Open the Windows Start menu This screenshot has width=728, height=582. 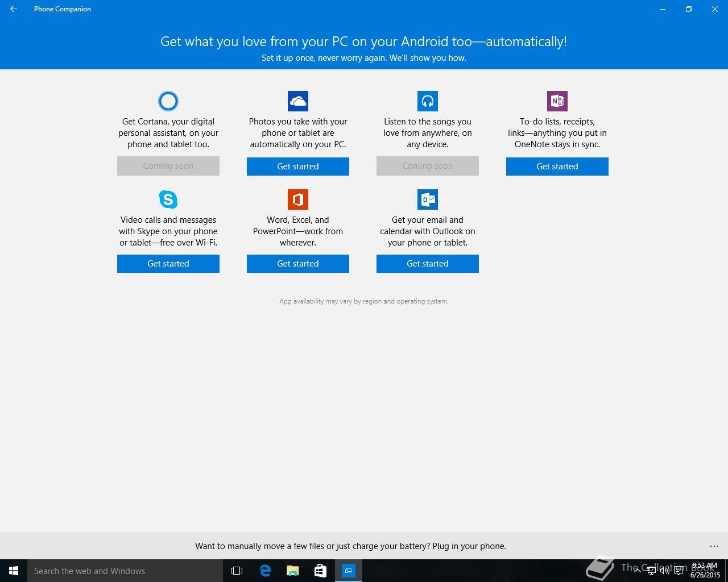[x=14, y=571]
